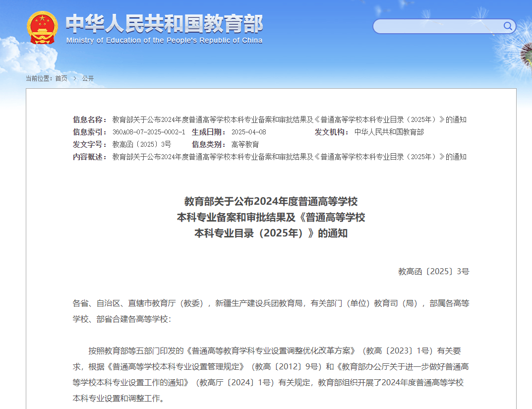The height and width of the screenshot is (409, 532).
Task: Click the 教高函〔2025〕3号 value beside 发文字号
Action: [142, 144]
